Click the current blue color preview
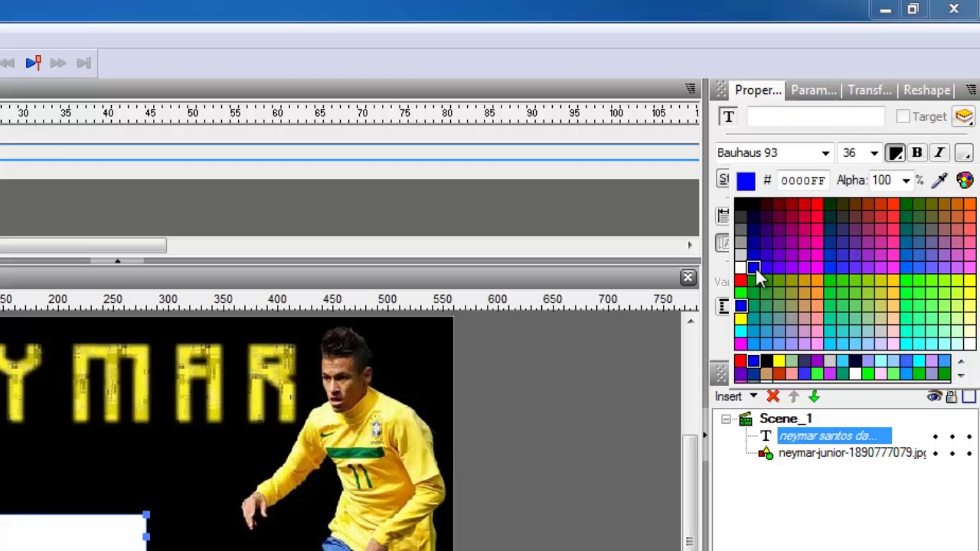The height and width of the screenshot is (551, 980). pyautogui.click(x=746, y=181)
